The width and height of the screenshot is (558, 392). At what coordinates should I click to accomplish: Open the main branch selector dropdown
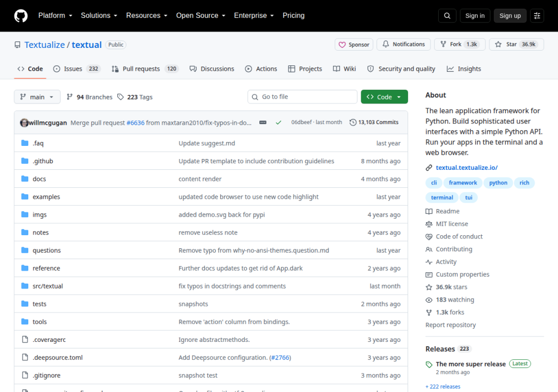point(37,97)
